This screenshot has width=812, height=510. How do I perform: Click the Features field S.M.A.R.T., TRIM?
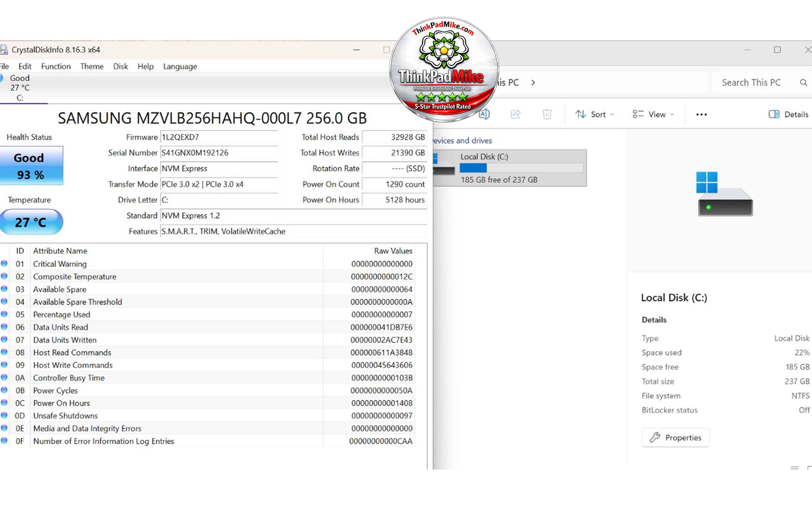tap(294, 231)
